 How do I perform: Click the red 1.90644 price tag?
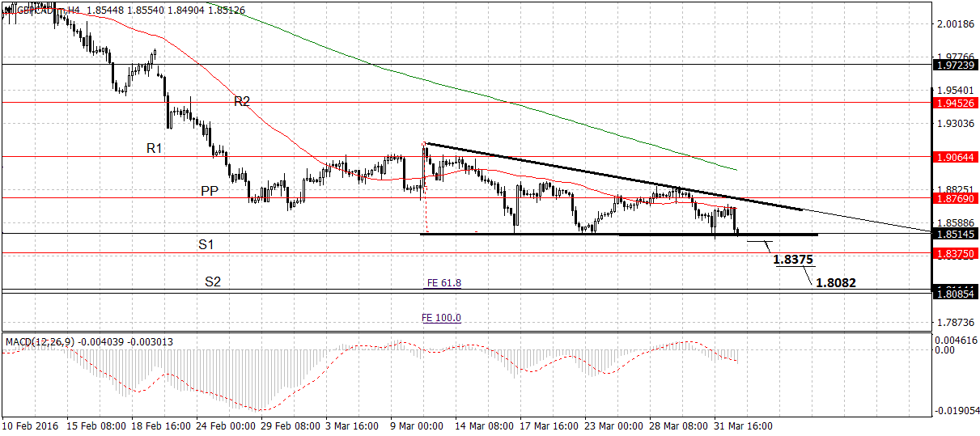(x=955, y=157)
